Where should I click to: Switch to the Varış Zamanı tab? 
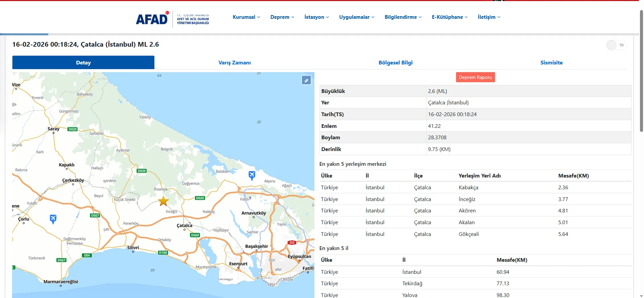coord(234,63)
